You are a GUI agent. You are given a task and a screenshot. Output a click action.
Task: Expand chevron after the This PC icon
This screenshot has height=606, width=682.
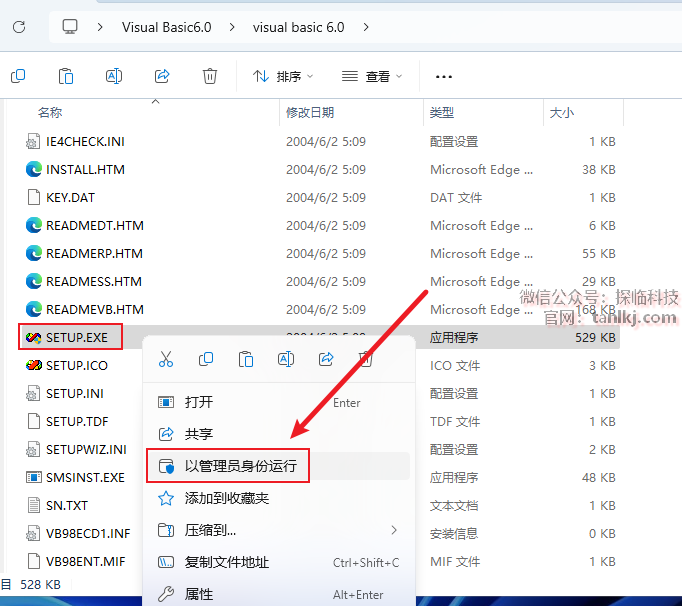(x=100, y=27)
